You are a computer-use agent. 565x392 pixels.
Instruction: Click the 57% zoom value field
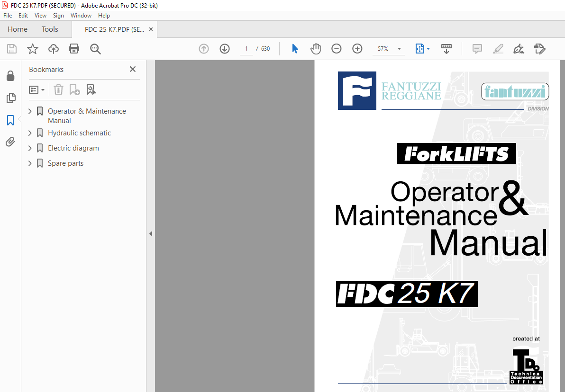[x=383, y=49]
